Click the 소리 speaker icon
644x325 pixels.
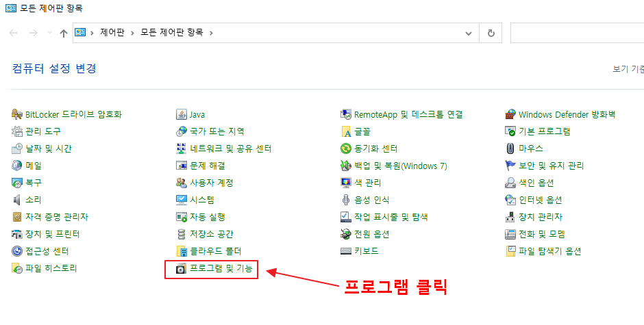tap(17, 200)
